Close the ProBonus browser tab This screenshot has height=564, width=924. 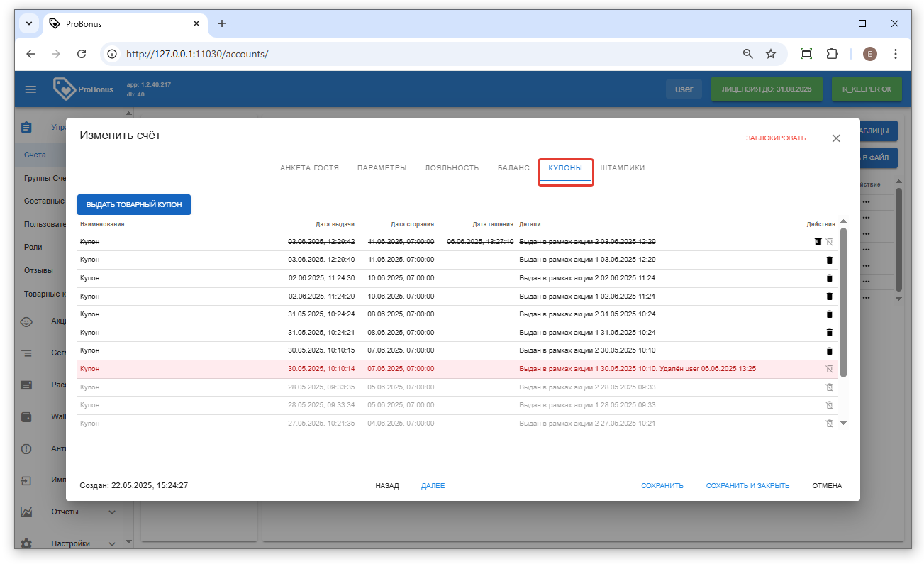(196, 23)
